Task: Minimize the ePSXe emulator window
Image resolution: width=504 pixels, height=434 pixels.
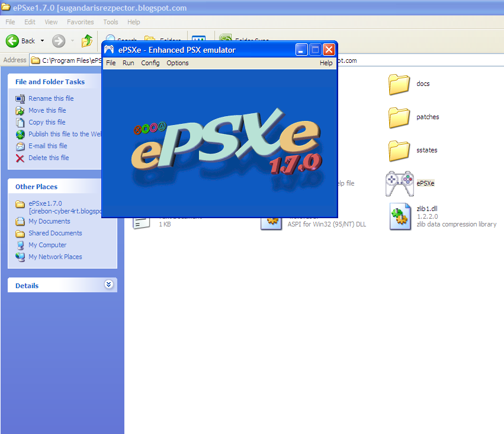Action: pyautogui.click(x=301, y=50)
